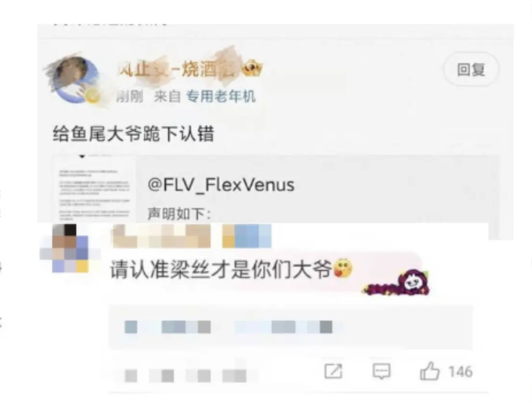The height and width of the screenshot is (414, 532).
Task: Click the top poster's round avatar
Action: [74, 80]
